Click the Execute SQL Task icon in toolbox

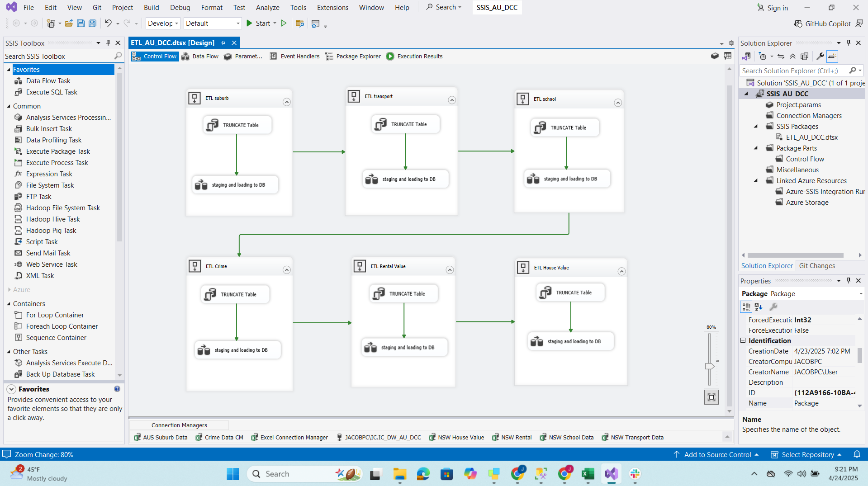click(19, 92)
